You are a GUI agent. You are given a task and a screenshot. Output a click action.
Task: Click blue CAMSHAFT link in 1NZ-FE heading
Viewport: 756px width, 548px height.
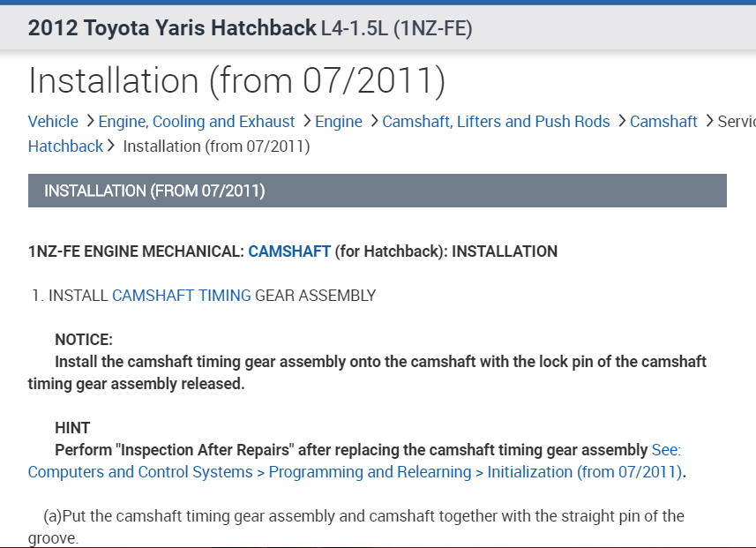tap(289, 251)
